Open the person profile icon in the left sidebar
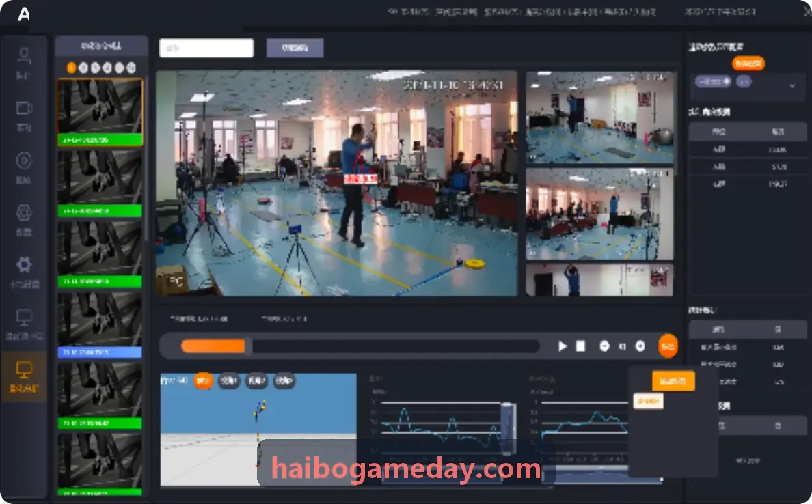The height and width of the screenshot is (504, 812). pyautogui.click(x=24, y=55)
